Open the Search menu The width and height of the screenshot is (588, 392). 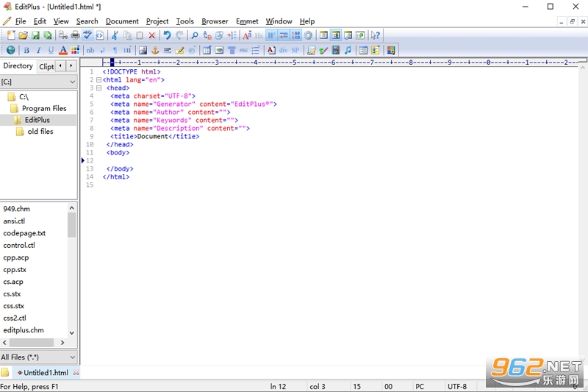tap(87, 21)
